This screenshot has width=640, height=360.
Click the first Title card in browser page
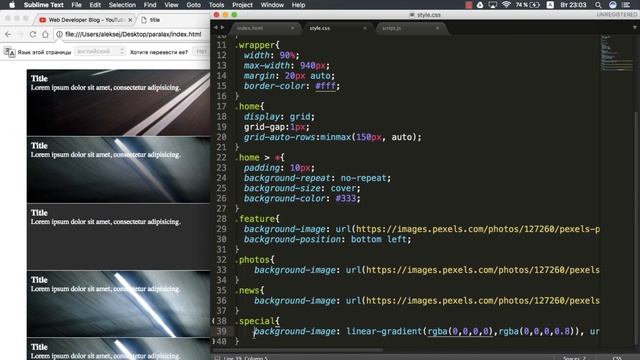(x=118, y=102)
